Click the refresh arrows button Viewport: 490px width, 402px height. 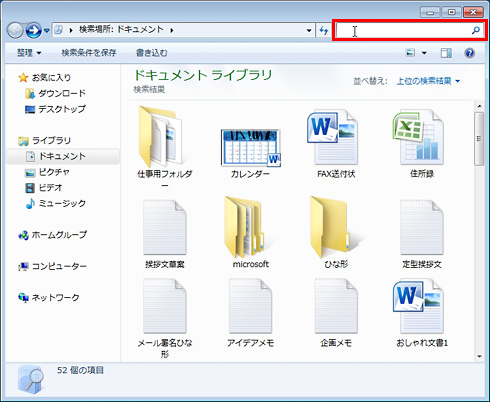pos(324,31)
